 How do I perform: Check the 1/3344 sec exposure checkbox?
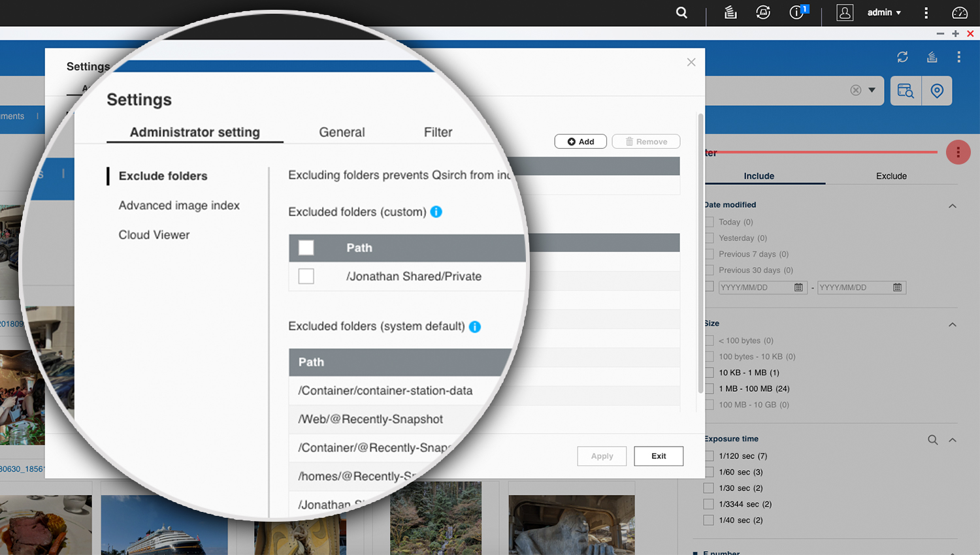click(709, 504)
